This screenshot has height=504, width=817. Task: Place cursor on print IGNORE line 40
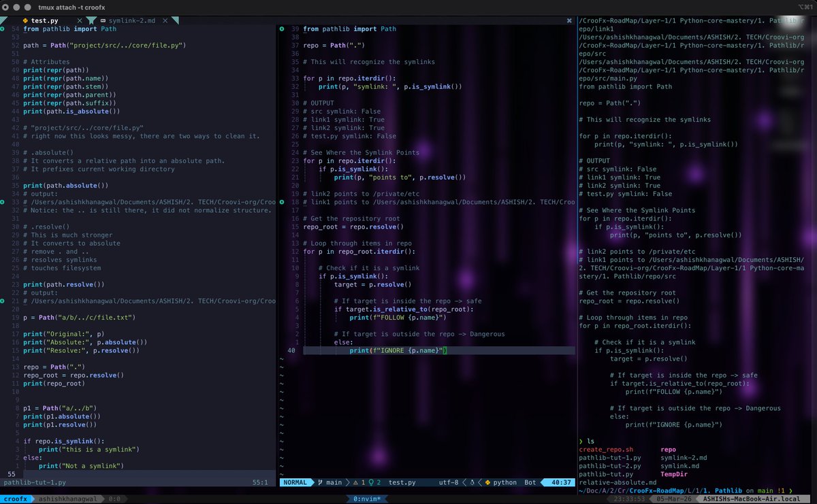coord(398,350)
